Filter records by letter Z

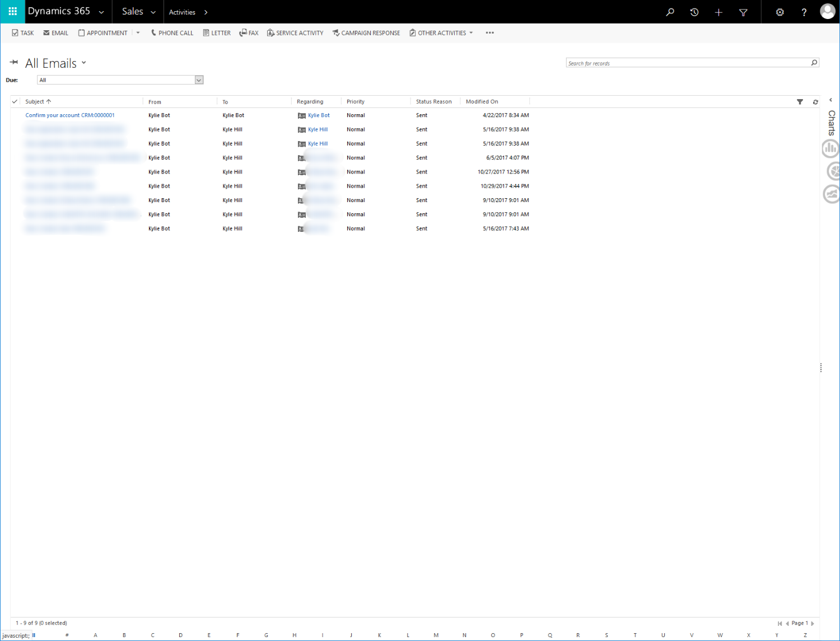coord(805,635)
